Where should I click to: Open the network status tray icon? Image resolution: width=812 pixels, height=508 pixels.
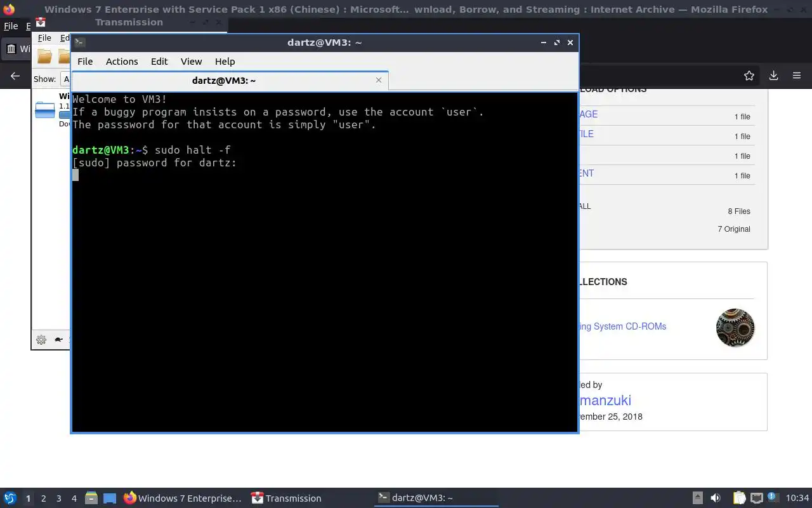point(756,498)
